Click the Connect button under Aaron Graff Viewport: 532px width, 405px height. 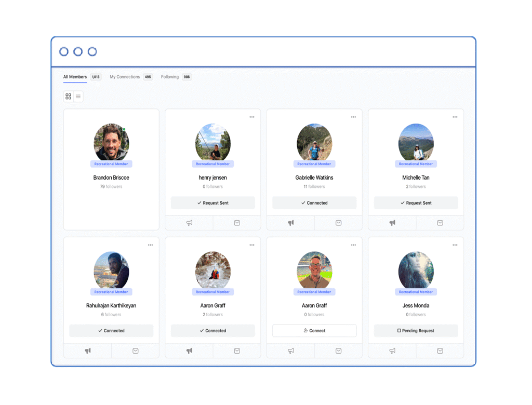314,331
